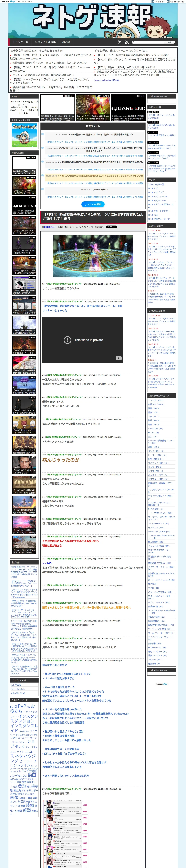Expand the クラス (72) [+] category
The height and width of the screenshot is (868, 186).
156,471
